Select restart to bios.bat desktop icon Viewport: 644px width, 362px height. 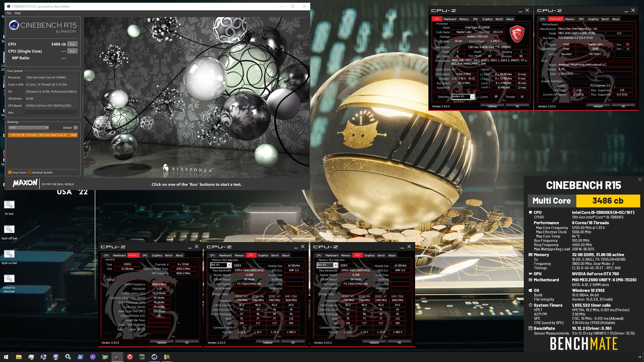[x=9, y=283]
